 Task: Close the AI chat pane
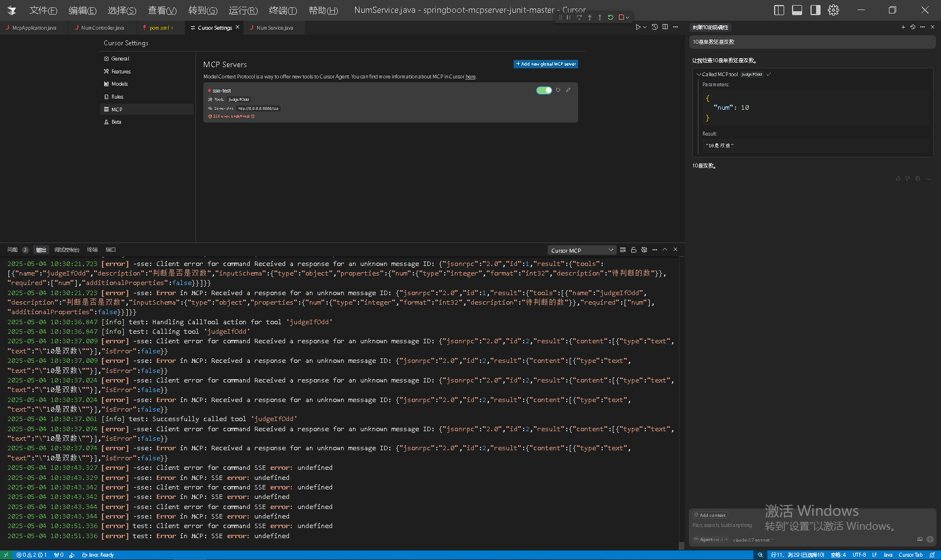(933, 27)
